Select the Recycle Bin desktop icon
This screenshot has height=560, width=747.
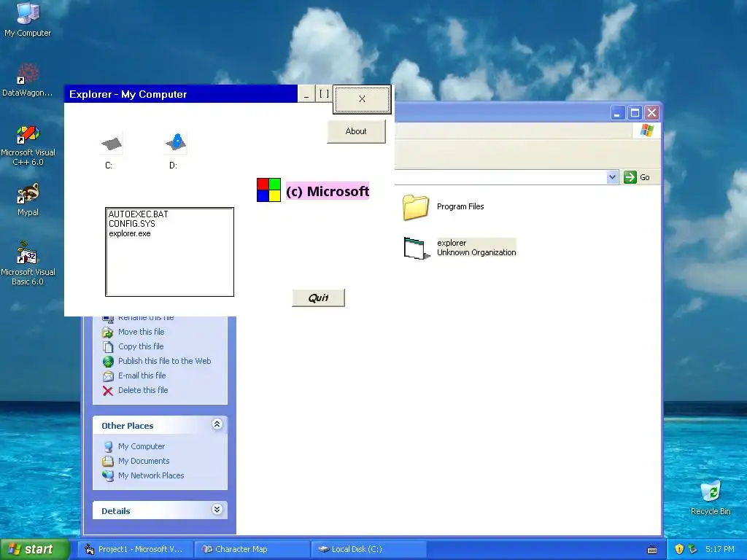[x=711, y=497]
